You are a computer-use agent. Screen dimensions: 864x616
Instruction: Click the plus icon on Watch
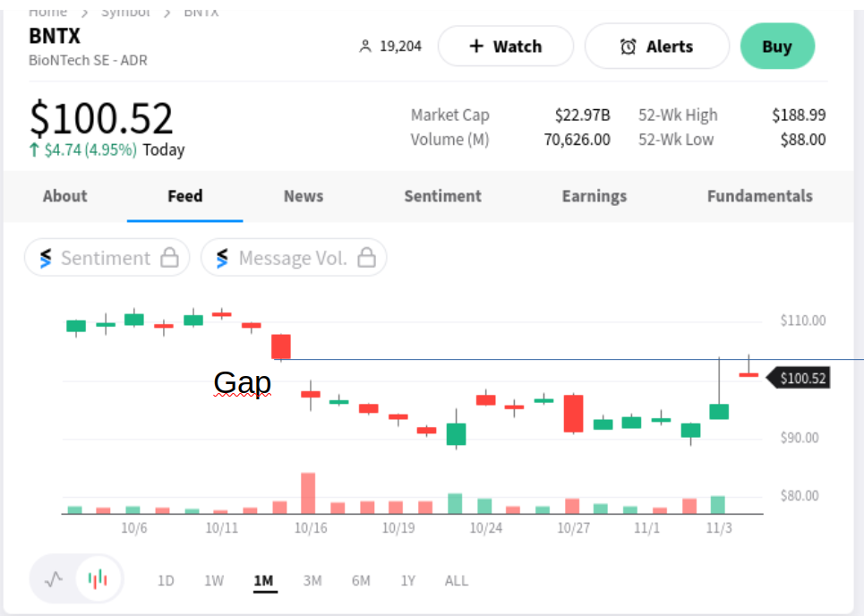click(476, 47)
